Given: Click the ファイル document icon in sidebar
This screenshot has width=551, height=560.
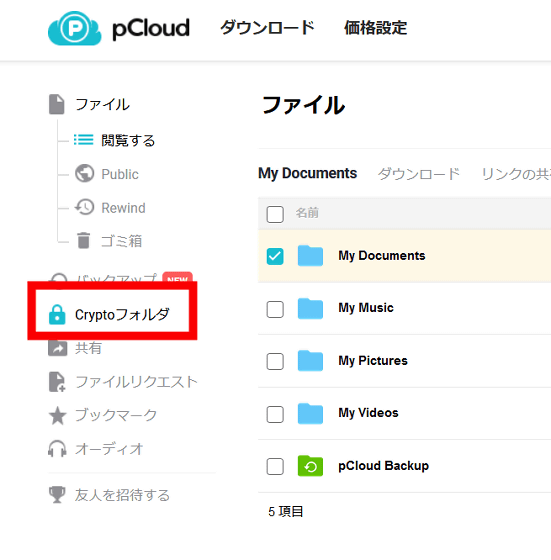Looking at the screenshot, I should click(56, 104).
